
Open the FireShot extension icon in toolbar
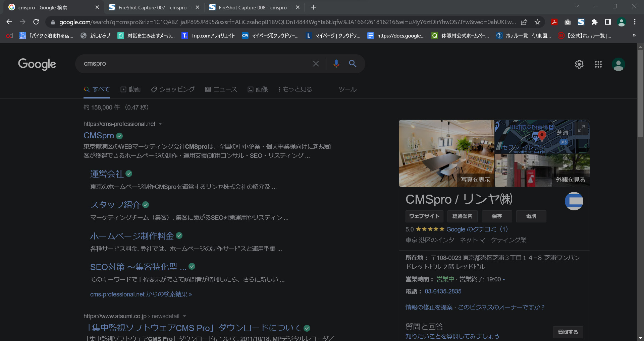tap(581, 22)
